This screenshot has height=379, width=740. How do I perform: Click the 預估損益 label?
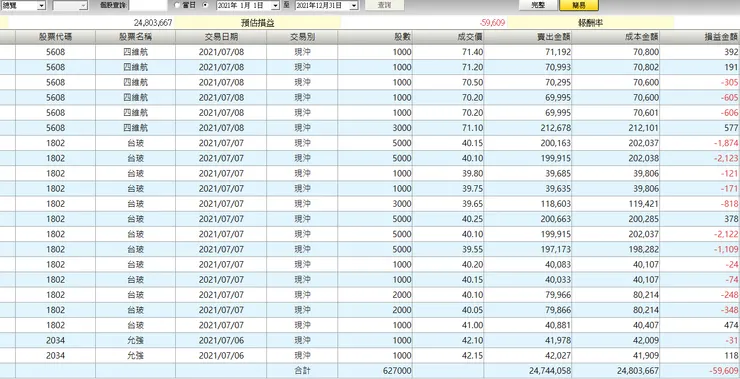click(x=257, y=23)
